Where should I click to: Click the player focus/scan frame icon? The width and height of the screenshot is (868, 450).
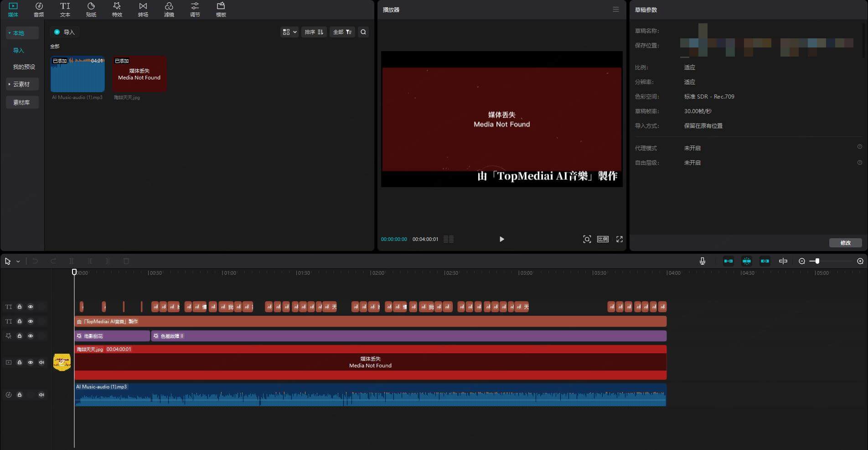click(x=587, y=239)
